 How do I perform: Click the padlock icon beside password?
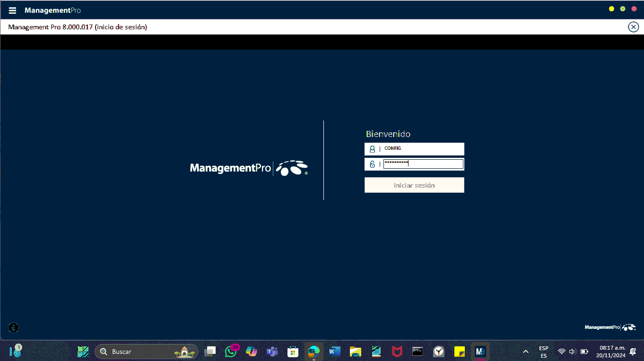(372, 164)
